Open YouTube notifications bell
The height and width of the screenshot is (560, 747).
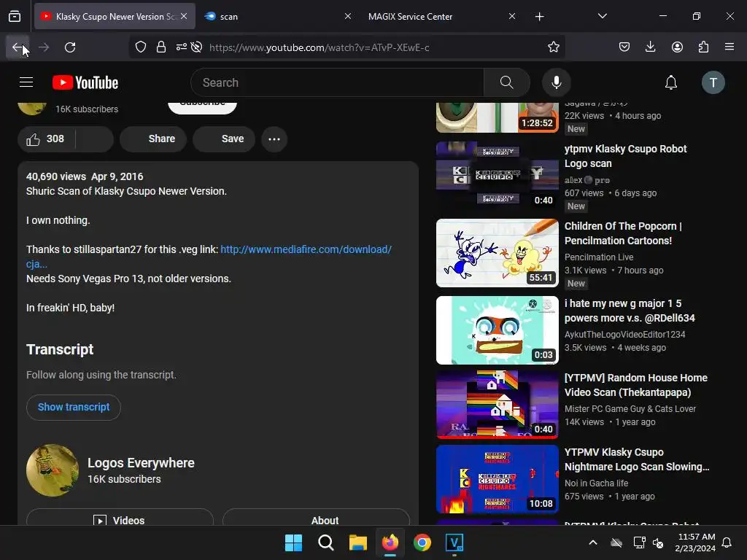click(671, 82)
